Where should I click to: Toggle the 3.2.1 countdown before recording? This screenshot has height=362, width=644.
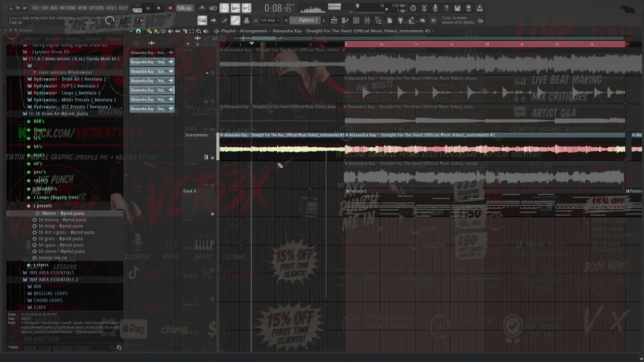pos(224,8)
